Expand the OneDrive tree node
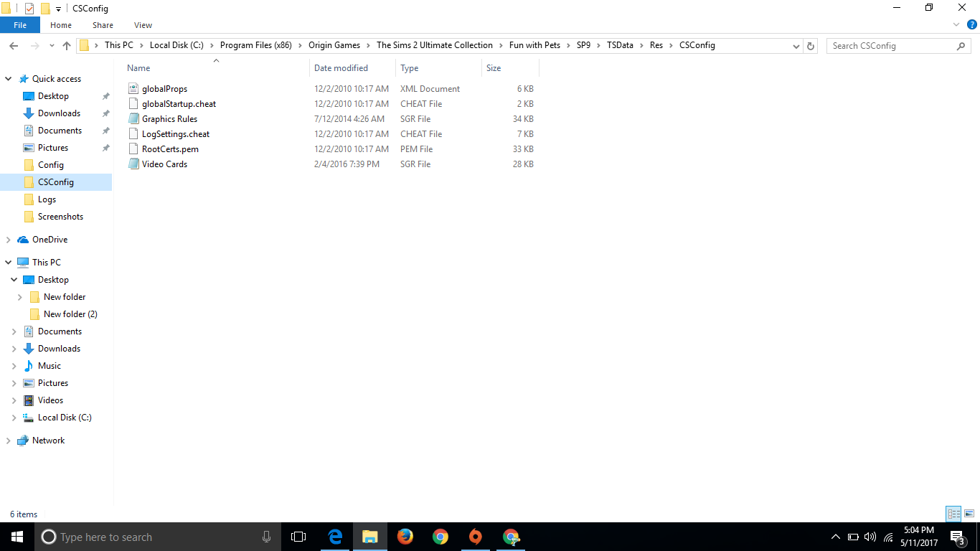The width and height of the screenshot is (980, 551). [x=9, y=240]
